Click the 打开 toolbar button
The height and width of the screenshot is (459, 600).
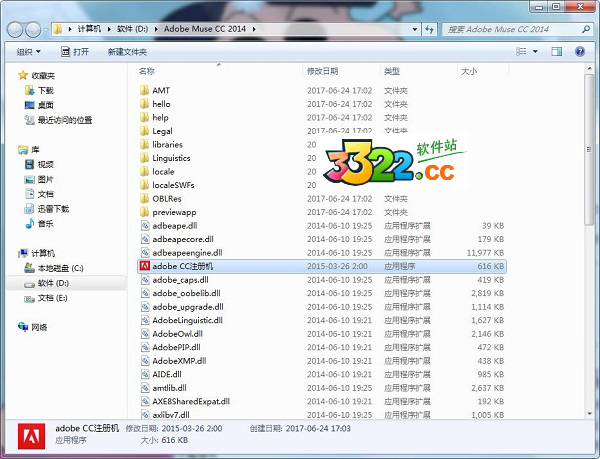point(75,52)
